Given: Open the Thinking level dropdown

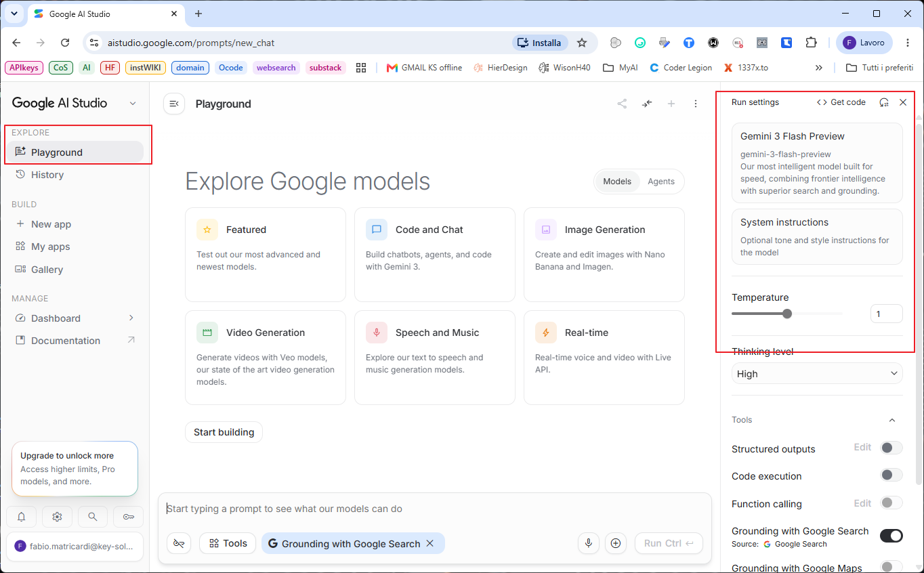Looking at the screenshot, I should [x=817, y=373].
